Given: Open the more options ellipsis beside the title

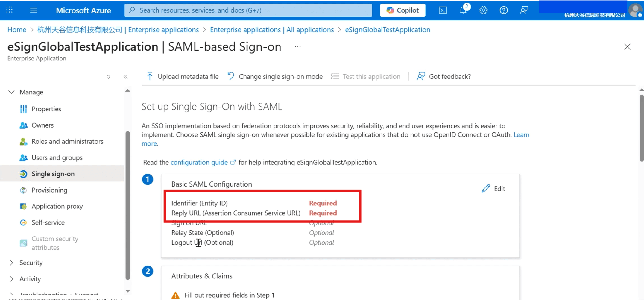Looking at the screenshot, I should [x=297, y=47].
